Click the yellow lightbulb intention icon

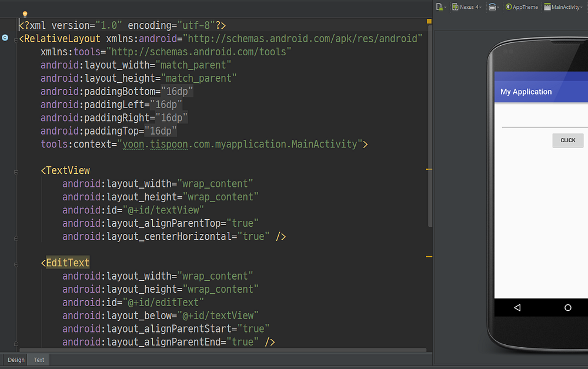point(25,14)
